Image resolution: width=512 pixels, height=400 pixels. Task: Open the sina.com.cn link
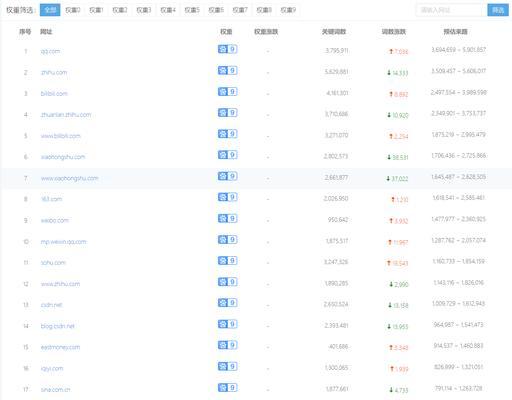pos(55,390)
